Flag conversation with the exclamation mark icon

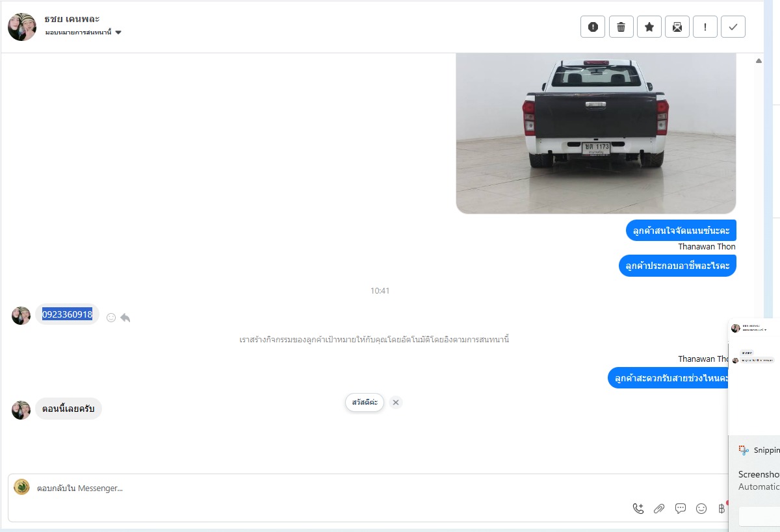pos(705,27)
